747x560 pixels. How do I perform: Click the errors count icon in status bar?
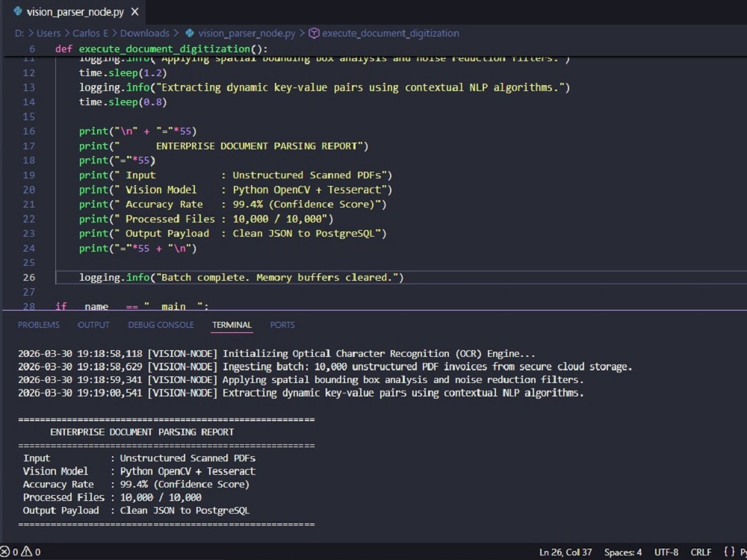[x=4, y=552]
